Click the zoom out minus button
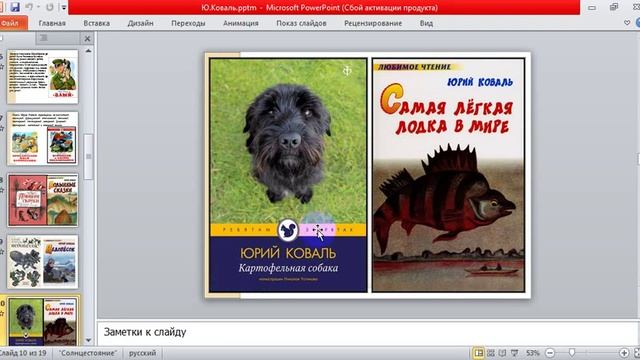The height and width of the screenshot is (360, 640). pyautogui.click(x=550, y=353)
